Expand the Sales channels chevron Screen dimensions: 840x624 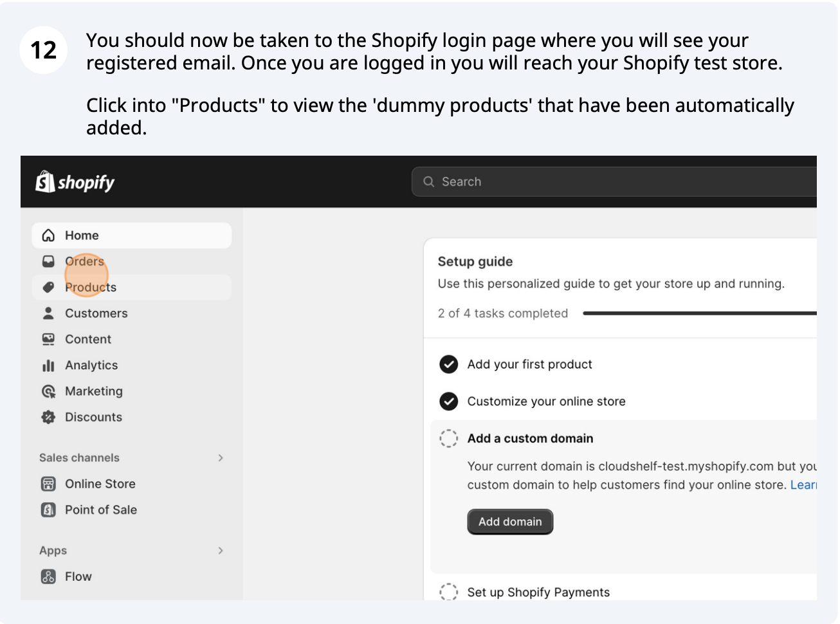click(x=221, y=458)
